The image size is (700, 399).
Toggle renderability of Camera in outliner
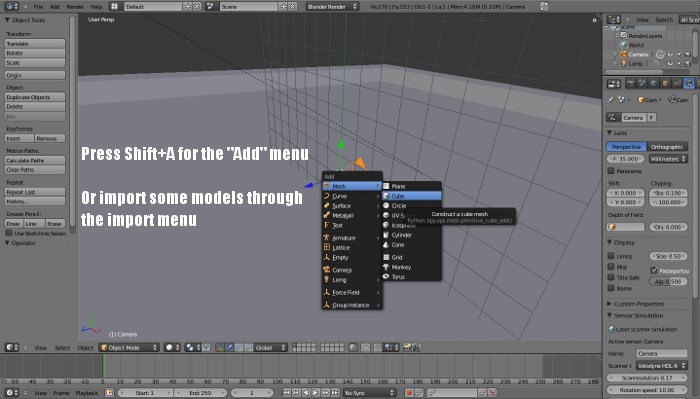[688, 54]
